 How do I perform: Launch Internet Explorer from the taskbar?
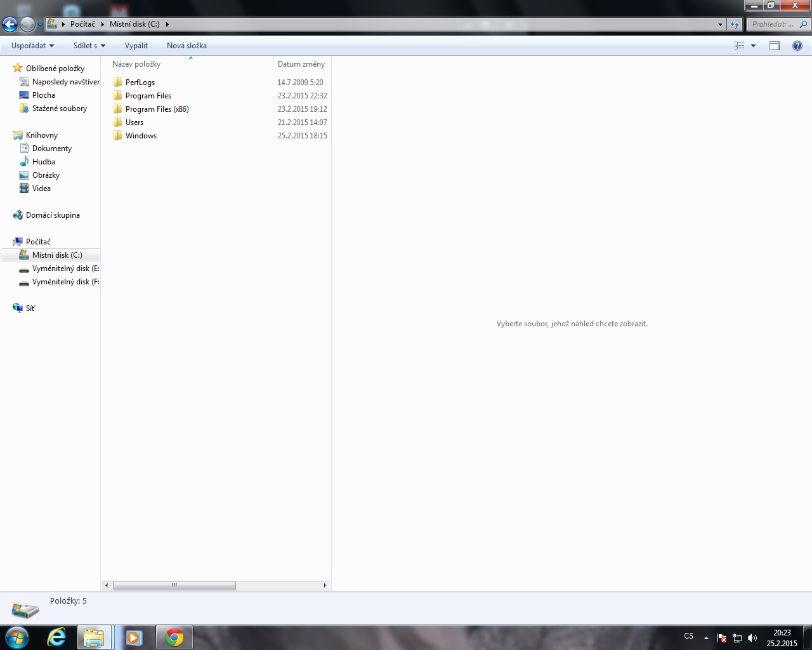point(56,637)
